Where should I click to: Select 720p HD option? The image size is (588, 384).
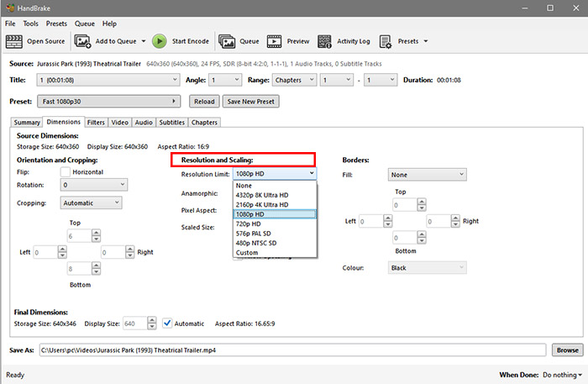coord(275,224)
